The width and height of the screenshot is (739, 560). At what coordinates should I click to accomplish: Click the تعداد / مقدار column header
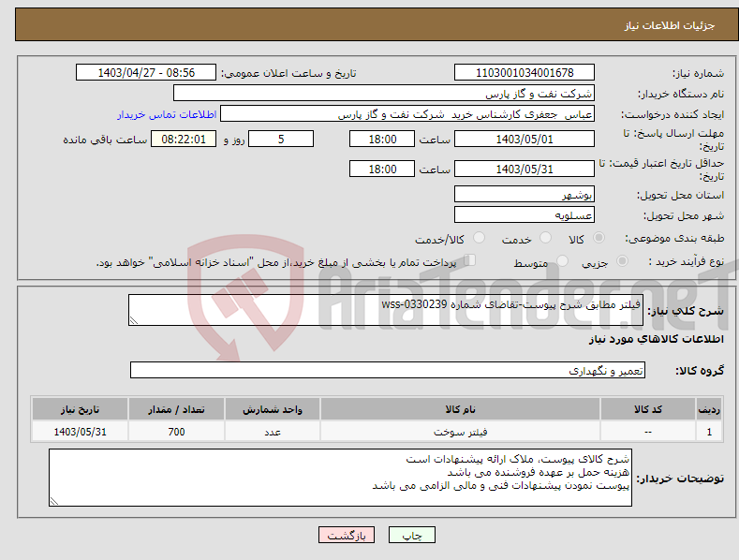(176, 409)
